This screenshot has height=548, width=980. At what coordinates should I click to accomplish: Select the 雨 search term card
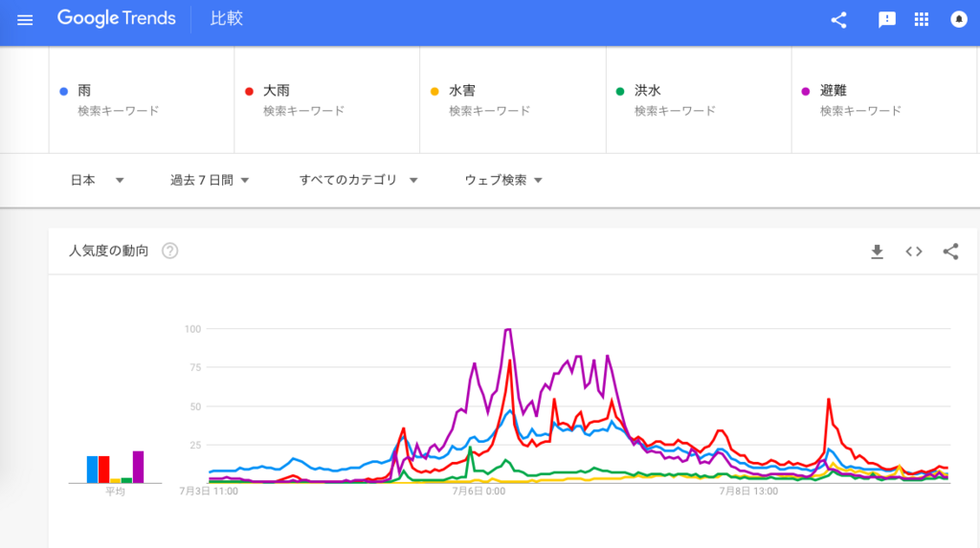coord(142,100)
